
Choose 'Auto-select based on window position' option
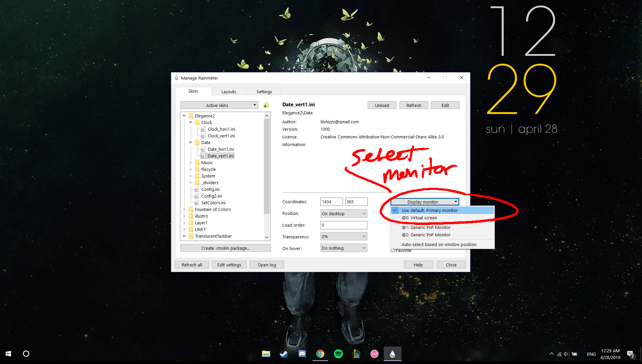[439, 244]
